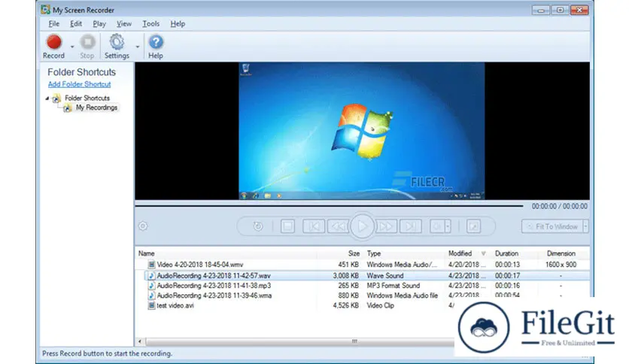Click the test video.avi file icon

click(151, 305)
